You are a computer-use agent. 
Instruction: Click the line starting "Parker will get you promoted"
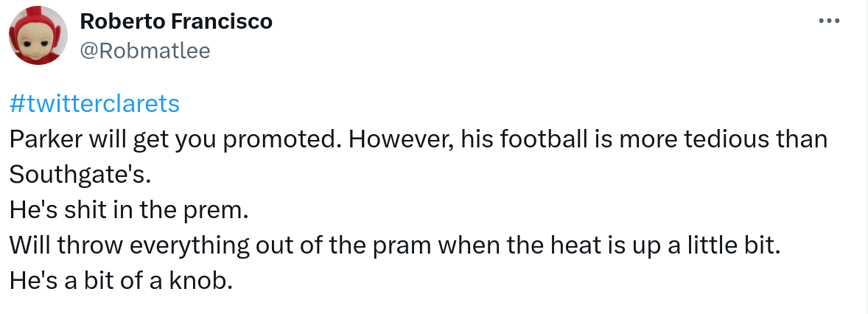[x=419, y=139]
